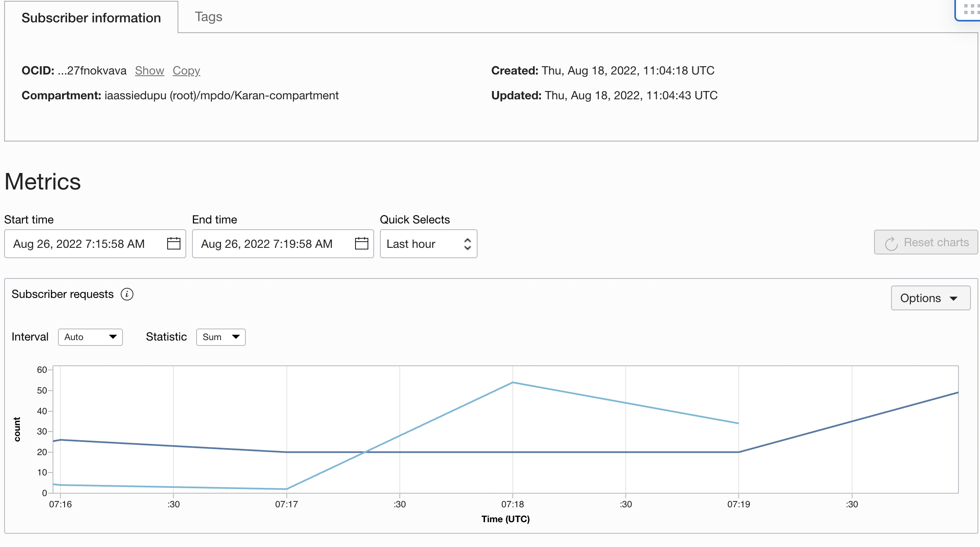Click the refresh icon in Reset charts

[x=891, y=242]
